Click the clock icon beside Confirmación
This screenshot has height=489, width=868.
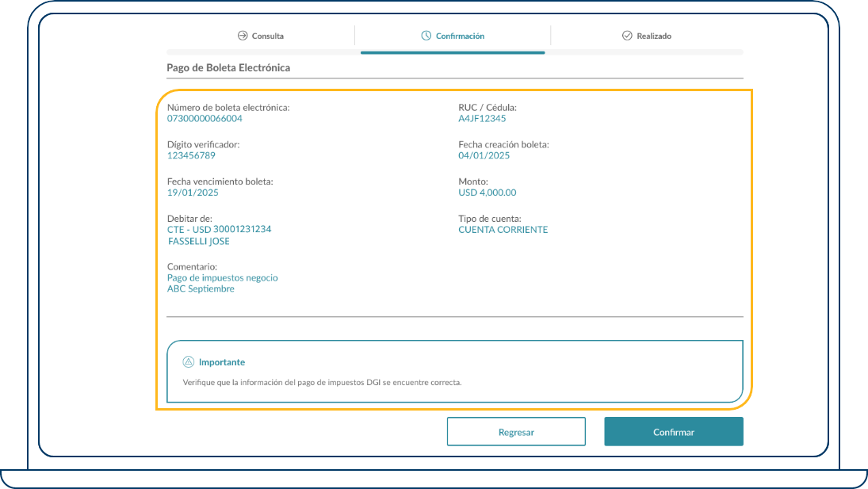pos(426,36)
